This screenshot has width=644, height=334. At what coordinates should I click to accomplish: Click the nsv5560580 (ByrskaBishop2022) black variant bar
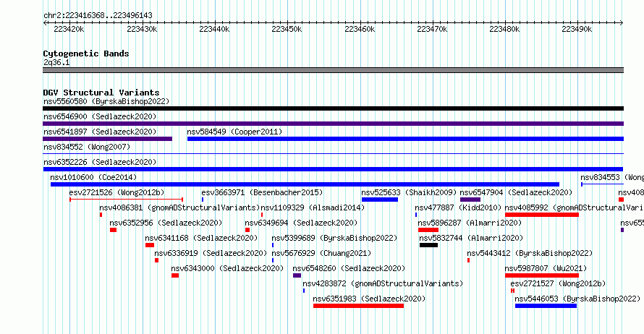[333, 108]
